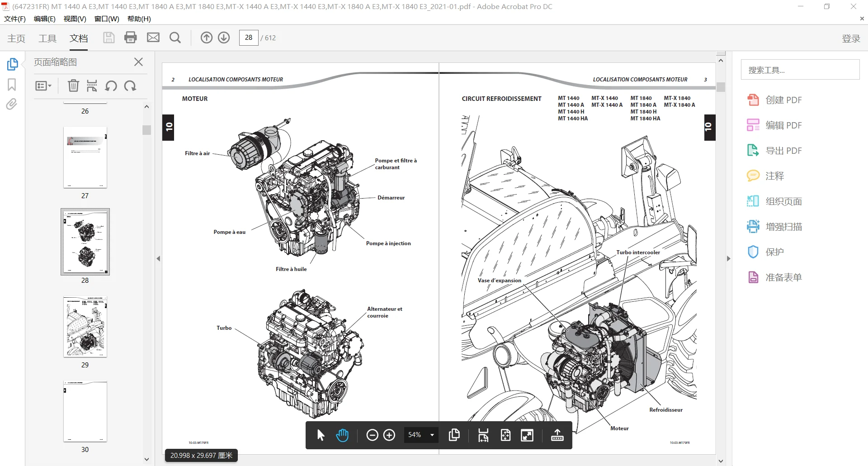Open 导出 PDF tool

774,151
